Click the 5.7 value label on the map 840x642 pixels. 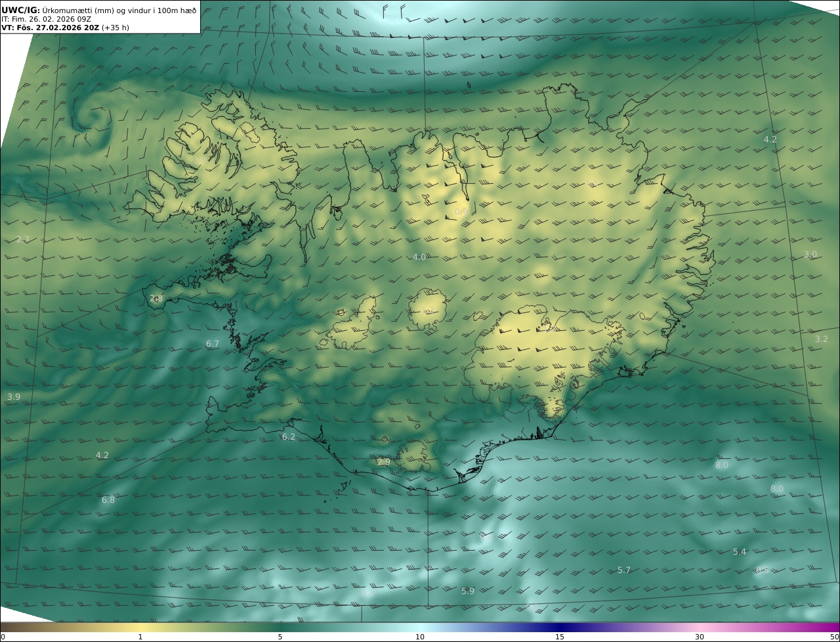click(x=624, y=570)
